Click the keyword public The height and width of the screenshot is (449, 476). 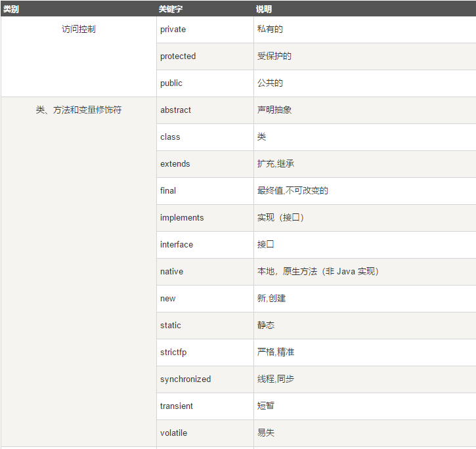pos(171,83)
